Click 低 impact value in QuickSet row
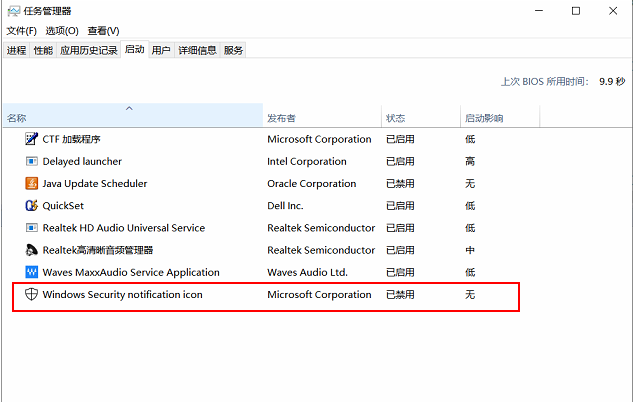 [x=470, y=206]
